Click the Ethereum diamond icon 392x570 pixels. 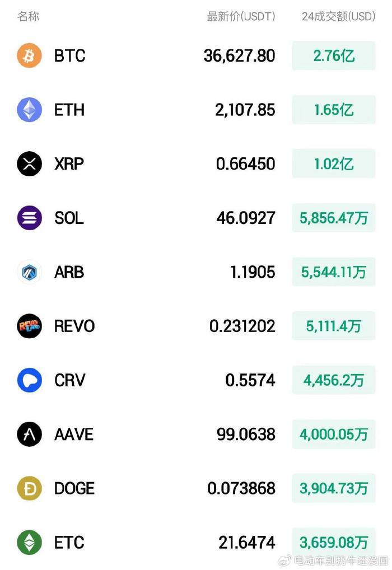point(29,110)
